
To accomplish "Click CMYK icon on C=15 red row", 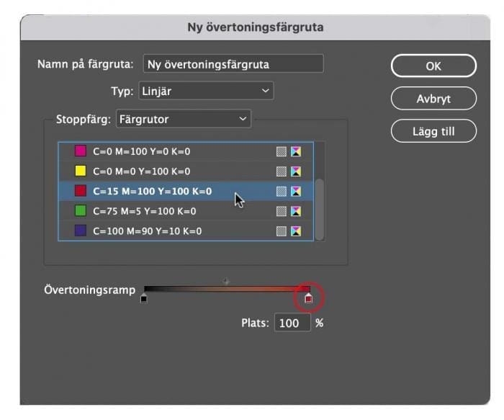I will [x=296, y=192].
